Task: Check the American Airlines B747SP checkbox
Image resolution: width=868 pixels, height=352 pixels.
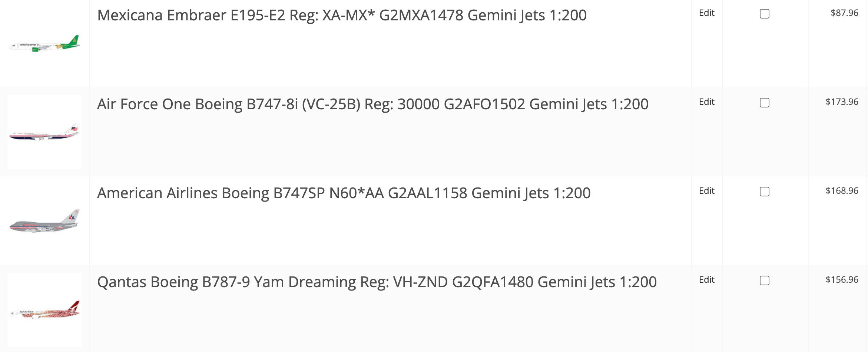Action: click(x=764, y=192)
